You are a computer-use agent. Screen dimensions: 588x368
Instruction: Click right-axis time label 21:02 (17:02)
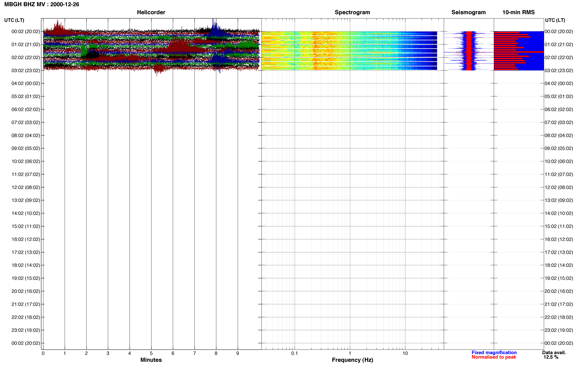(559, 304)
